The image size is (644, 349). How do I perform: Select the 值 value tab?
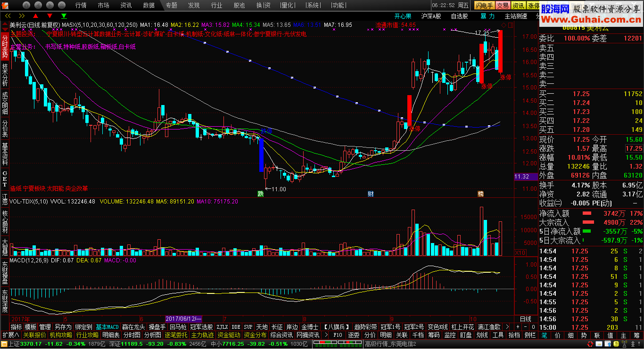click(611, 335)
